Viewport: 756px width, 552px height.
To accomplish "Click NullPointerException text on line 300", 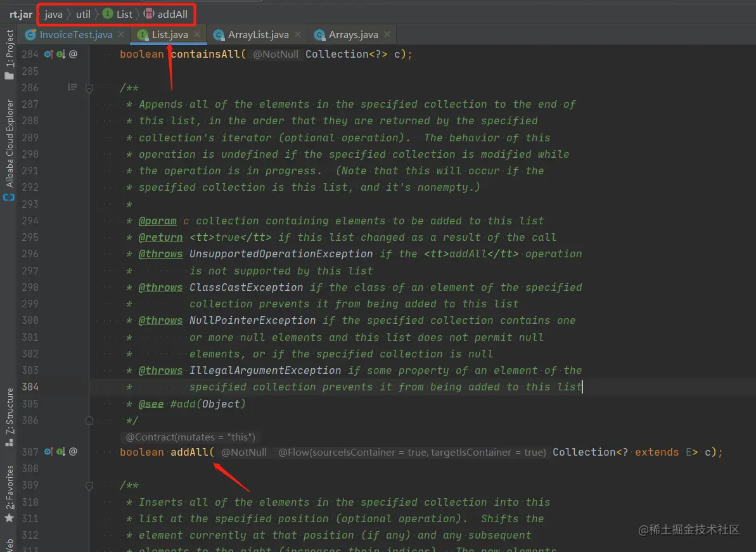I will tap(253, 320).
